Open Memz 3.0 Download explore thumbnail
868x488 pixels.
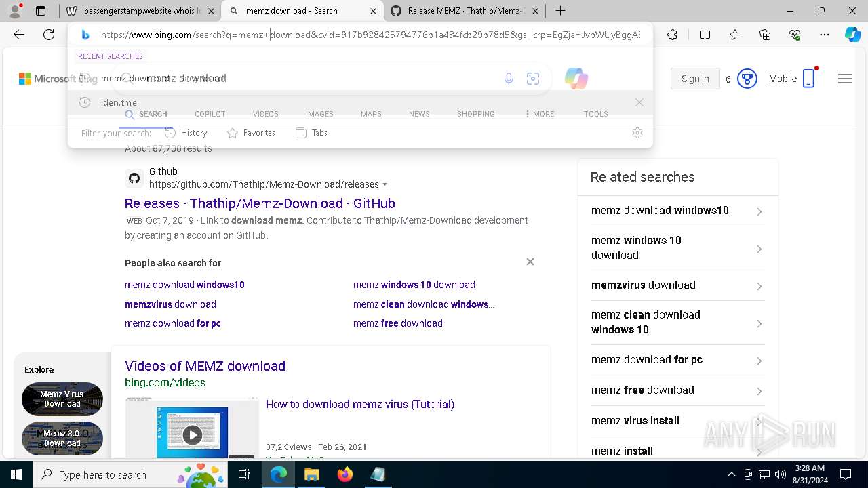(62, 439)
